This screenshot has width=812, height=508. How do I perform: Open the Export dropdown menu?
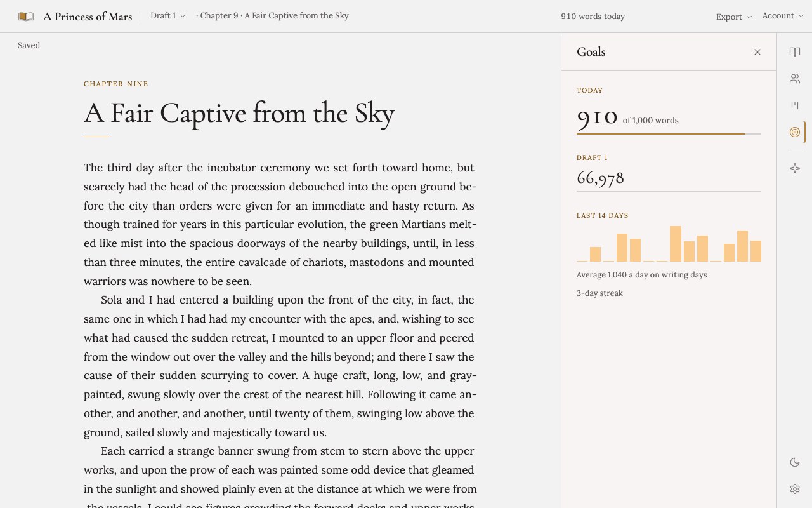click(734, 17)
